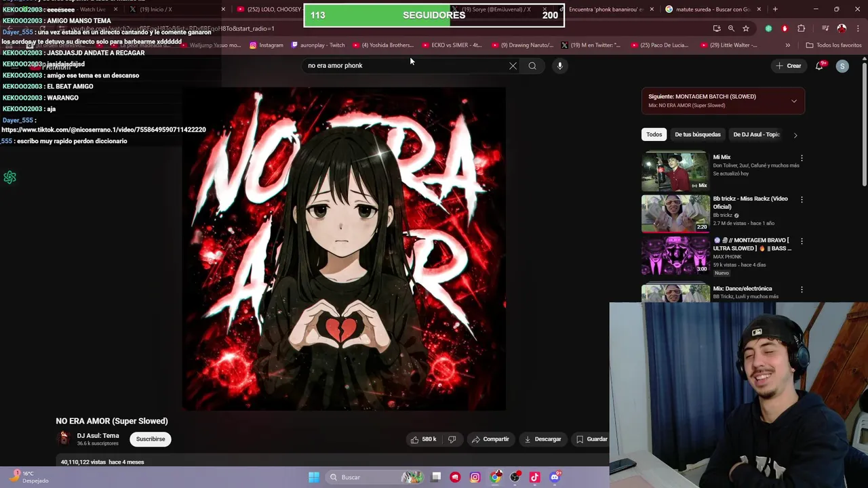Screen dimensions: 868x488
Task: Open the Chrome three-dot menu
Action: (856, 28)
